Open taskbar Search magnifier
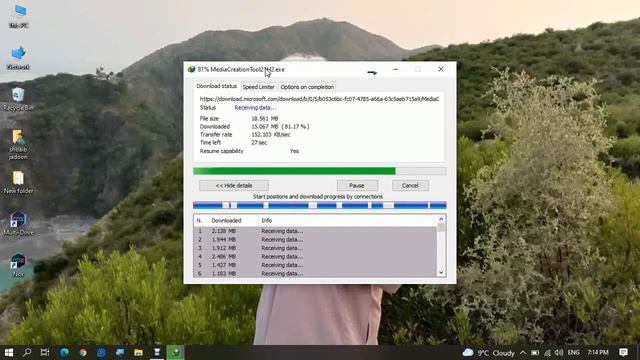 [x=27, y=352]
